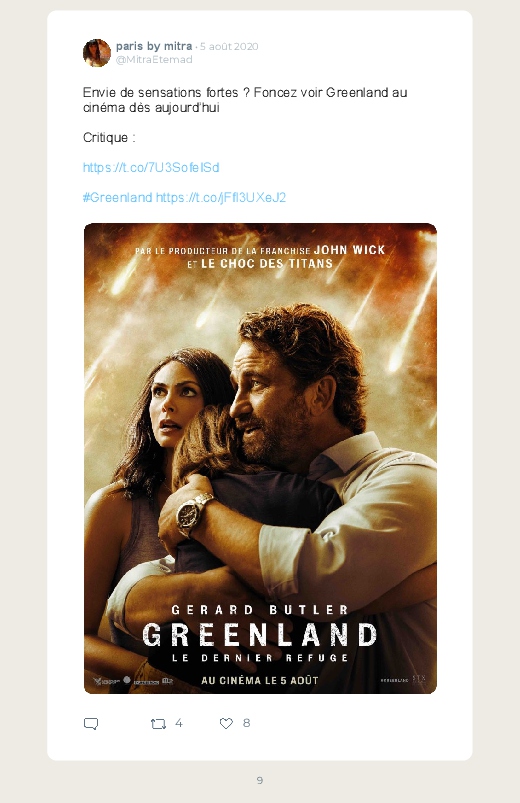Click the Gerard Butler name on poster
This screenshot has height=803, width=520.
pyautogui.click(x=260, y=610)
